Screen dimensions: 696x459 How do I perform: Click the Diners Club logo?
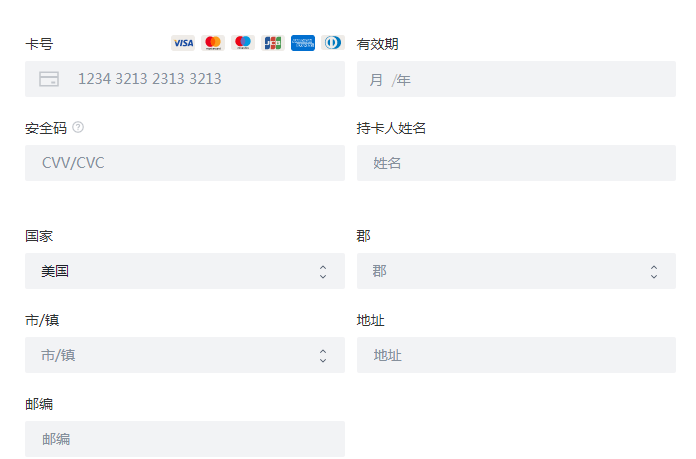point(332,43)
